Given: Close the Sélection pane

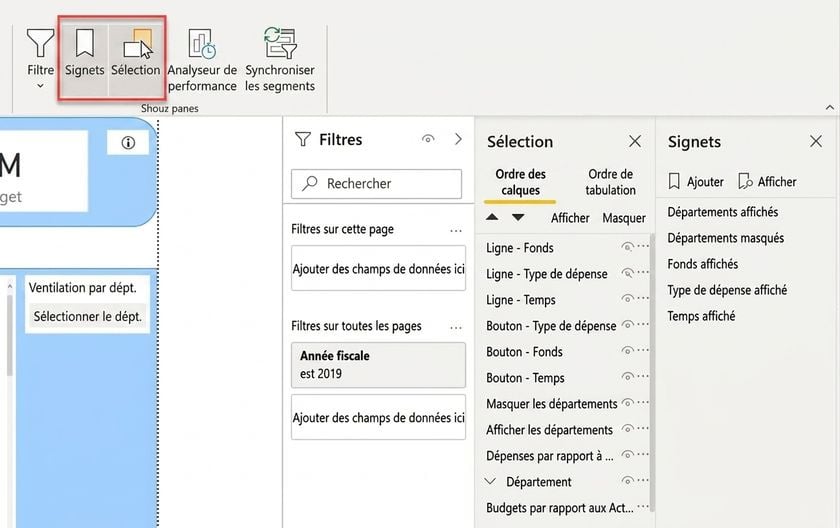Looking at the screenshot, I should pos(635,141).
